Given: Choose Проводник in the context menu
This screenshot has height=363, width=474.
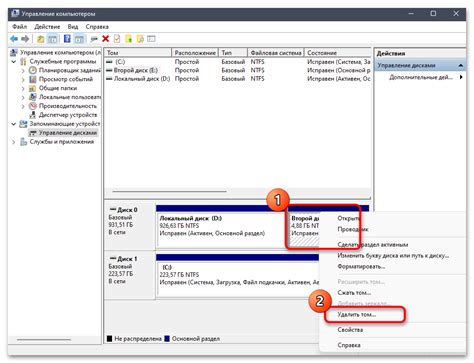Looking at the screenshot, I should pyautogui.click(x=353, y=229).
